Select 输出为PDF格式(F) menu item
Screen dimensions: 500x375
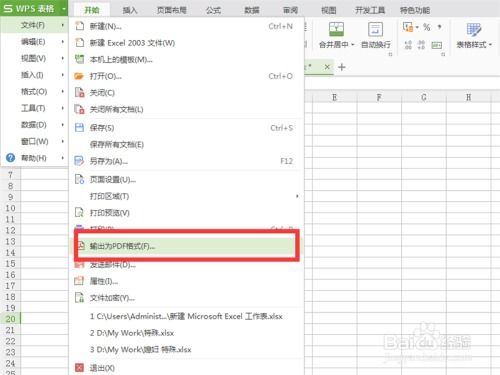[187, 246]
